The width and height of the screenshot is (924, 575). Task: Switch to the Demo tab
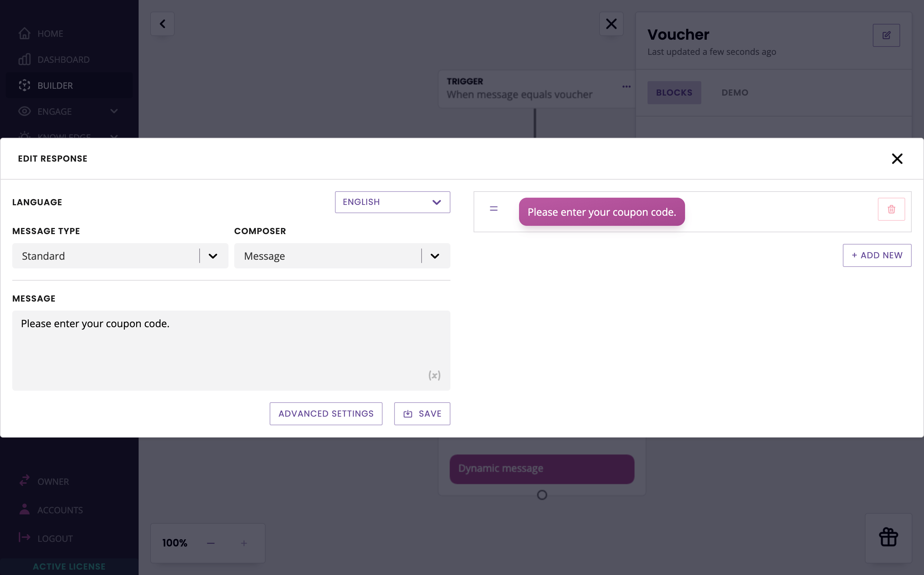tap(735, 92)
